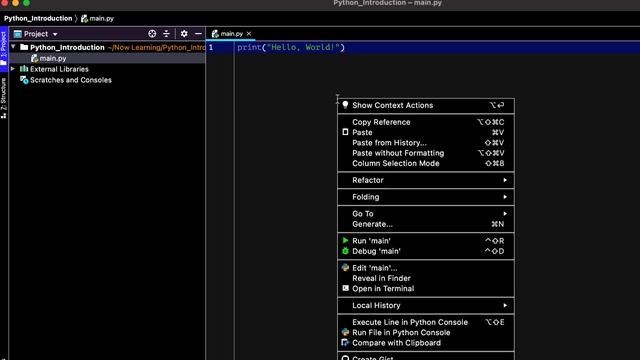Expand the External Libraries node
The width and height of the screenshot is (640, 360).
click(x=13, y=69)
